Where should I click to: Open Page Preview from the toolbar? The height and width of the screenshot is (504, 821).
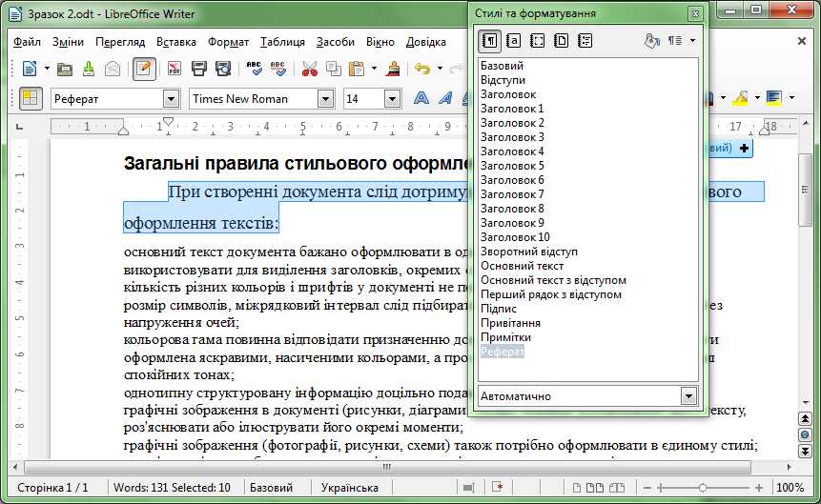(x=223, y=69)
